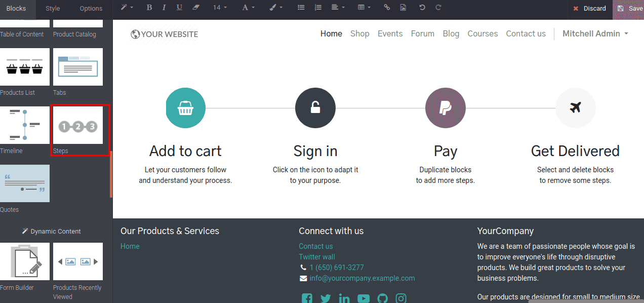This screenshot has width=644, height=303.
Task: Toggle underline formatting
Action: 179,8
